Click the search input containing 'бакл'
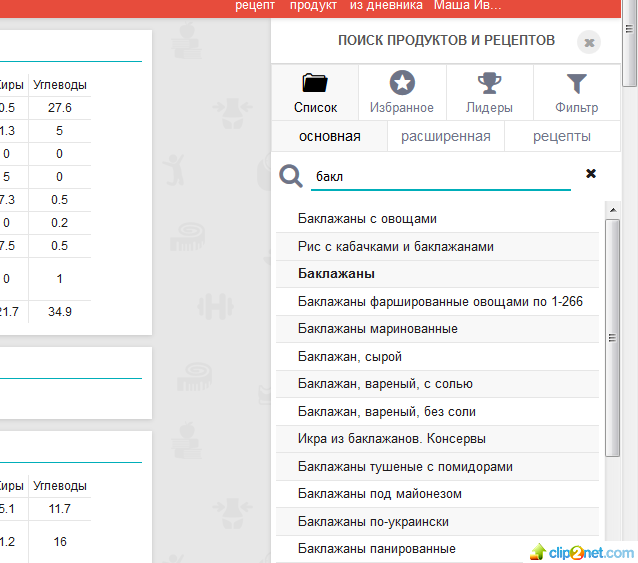 (x=440, y=176)
